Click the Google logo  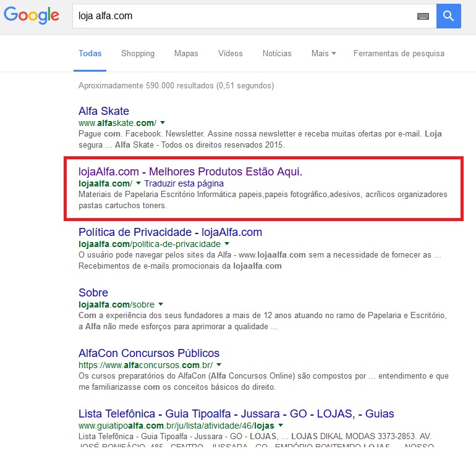(x=32, y=15)
